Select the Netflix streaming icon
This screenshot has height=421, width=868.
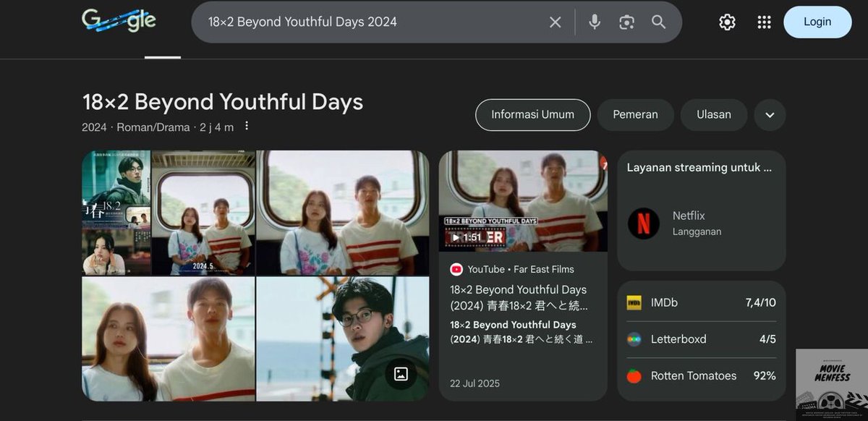point(644,224)
